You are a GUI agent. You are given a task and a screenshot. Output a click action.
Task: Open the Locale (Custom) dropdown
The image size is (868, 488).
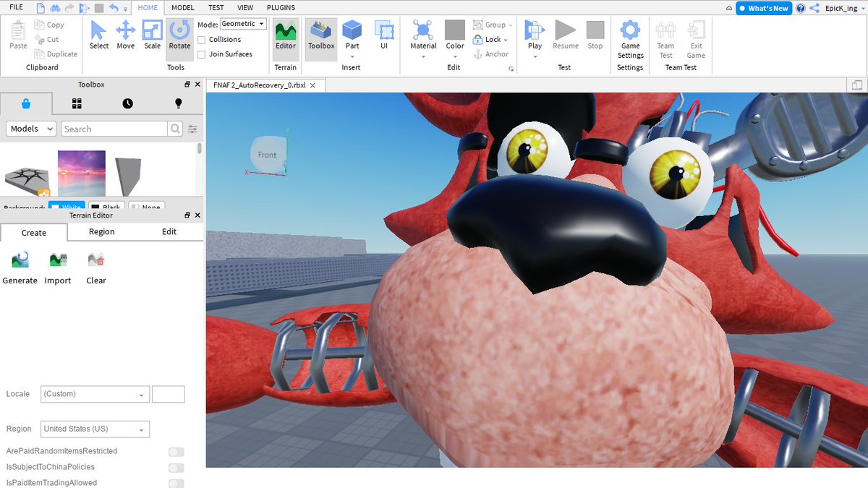tap(95, 394)
